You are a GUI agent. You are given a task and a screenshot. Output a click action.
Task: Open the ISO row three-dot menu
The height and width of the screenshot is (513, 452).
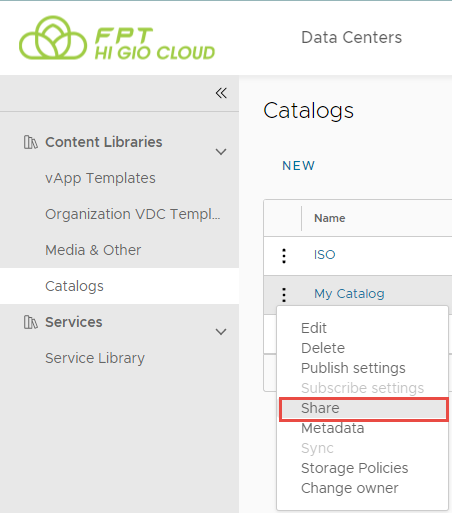[x=284, y=256]
